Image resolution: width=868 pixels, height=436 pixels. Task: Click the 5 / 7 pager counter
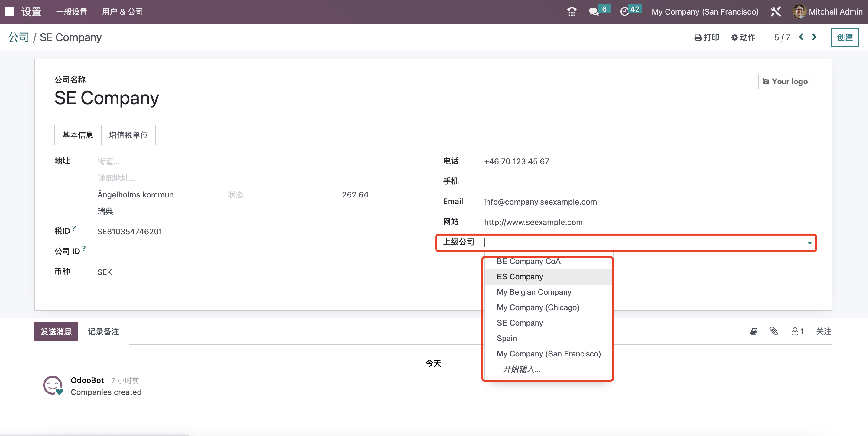(x=782, y=37)
